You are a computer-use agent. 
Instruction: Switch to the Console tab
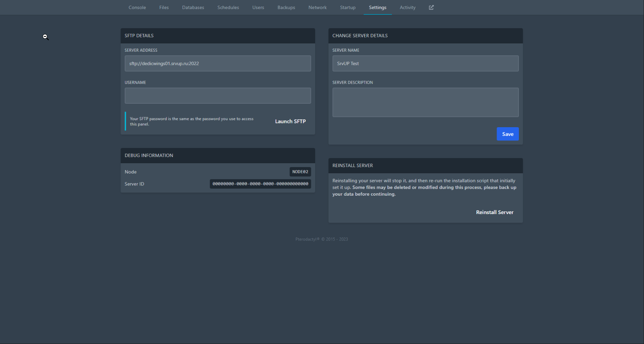pyautogui.click(x=137, y=7)
